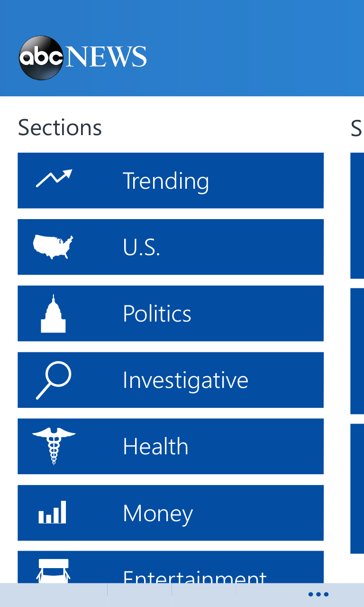Choose the Money section label

tap(158, 513)
